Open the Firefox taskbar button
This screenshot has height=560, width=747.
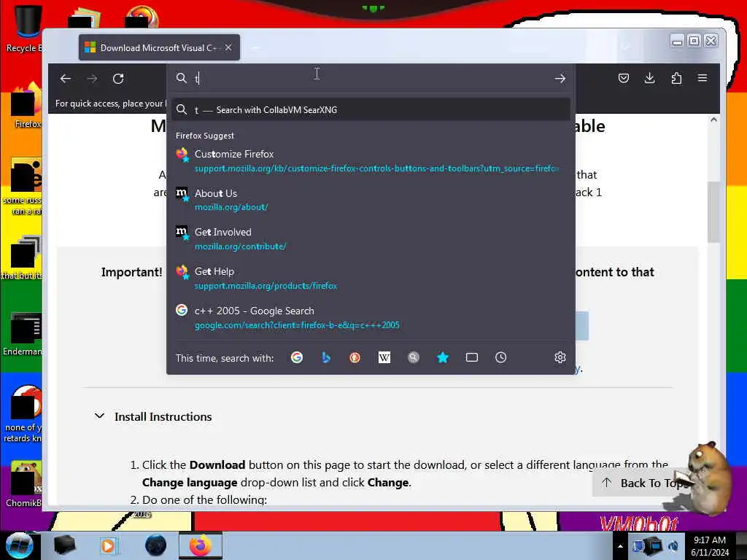pyautogui.click(x=201, y=545)
